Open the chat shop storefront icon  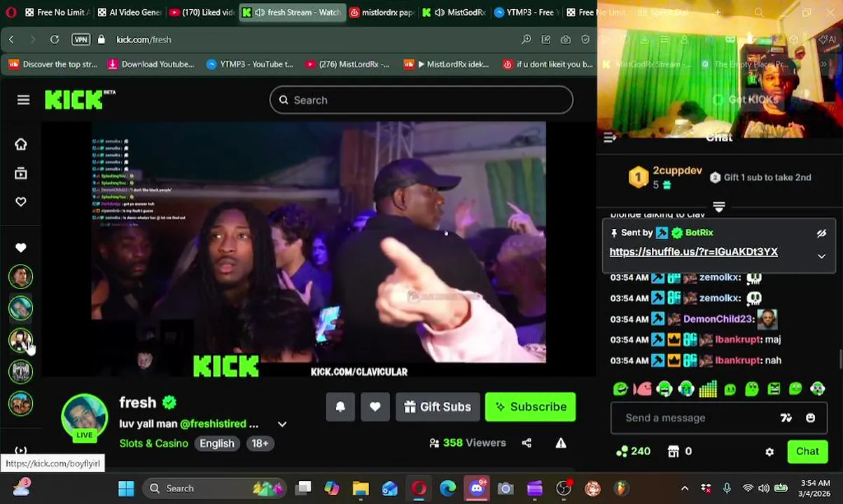674,451
